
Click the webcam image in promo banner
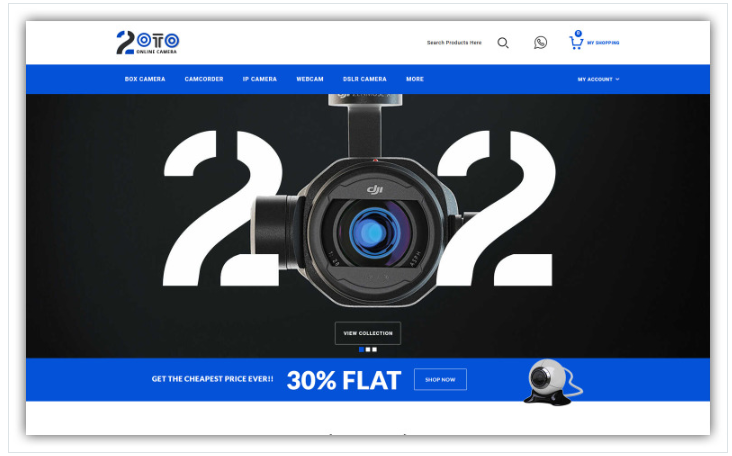(x=551, y=381)
